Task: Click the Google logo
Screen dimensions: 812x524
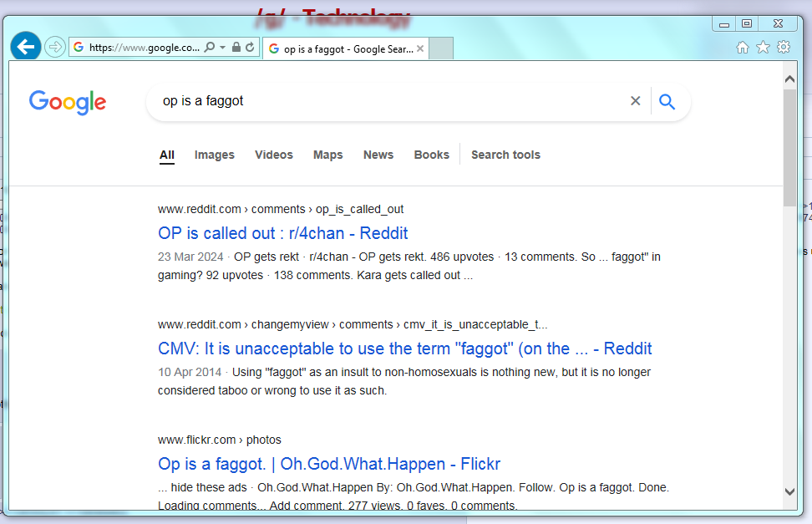Action: tap(68, 102)
